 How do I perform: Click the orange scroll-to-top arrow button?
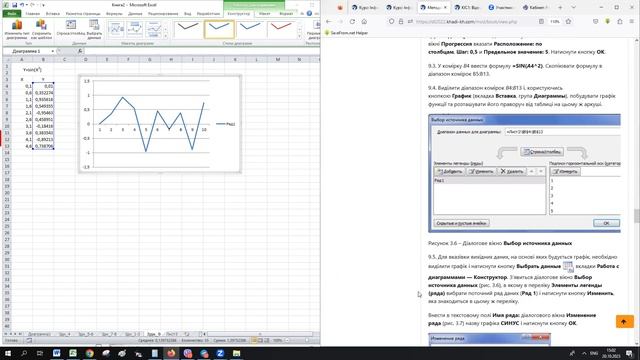(x=624, y=322)
